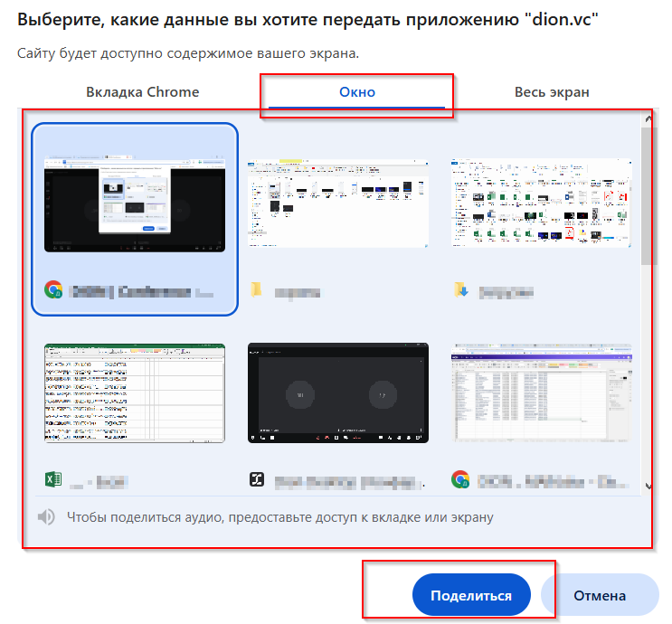
Task: Click Chrome icon under the spreadsheet thumbnail
Action: click(x=460, y=480)
